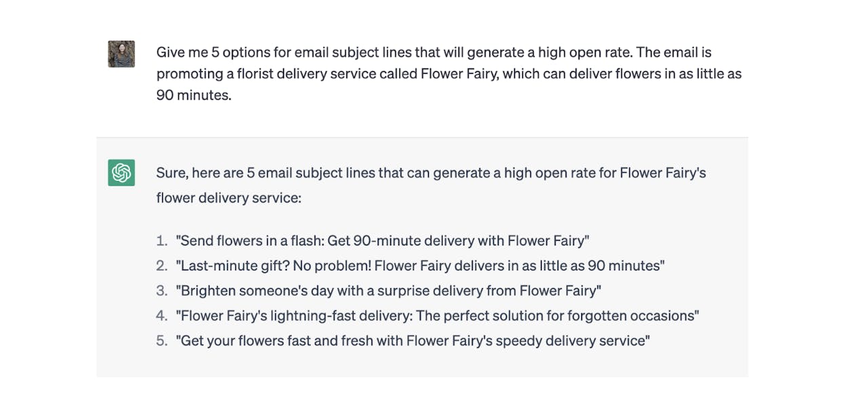Click list number 3 in the response

[161, 291]
